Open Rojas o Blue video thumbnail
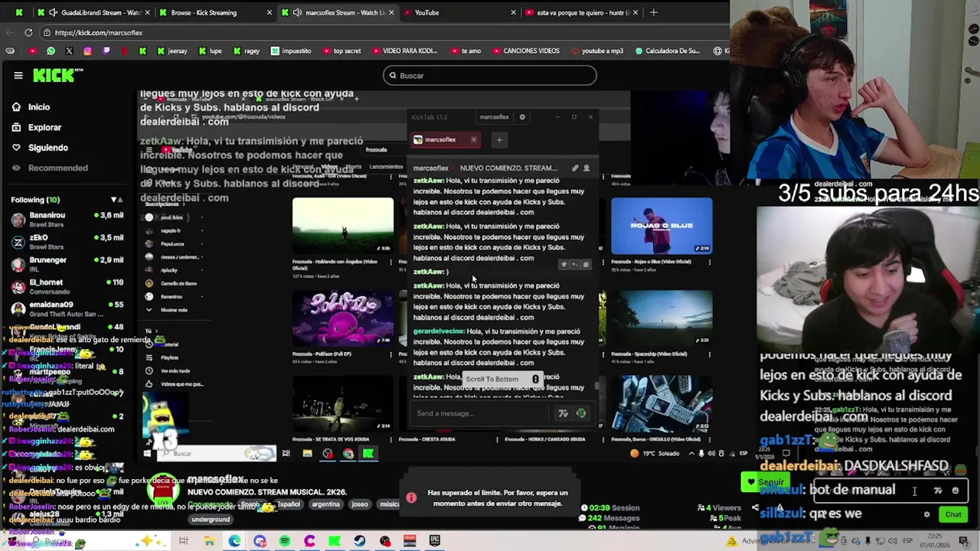 click(x=661, y=226)
